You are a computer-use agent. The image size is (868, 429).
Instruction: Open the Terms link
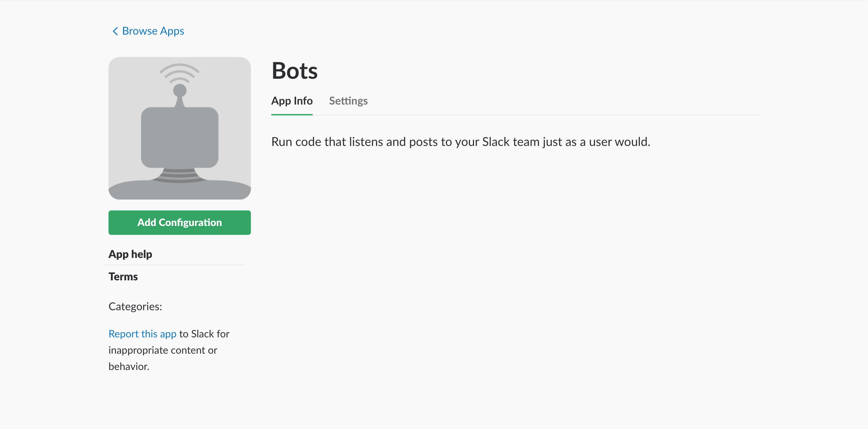(x=123, y=277)
